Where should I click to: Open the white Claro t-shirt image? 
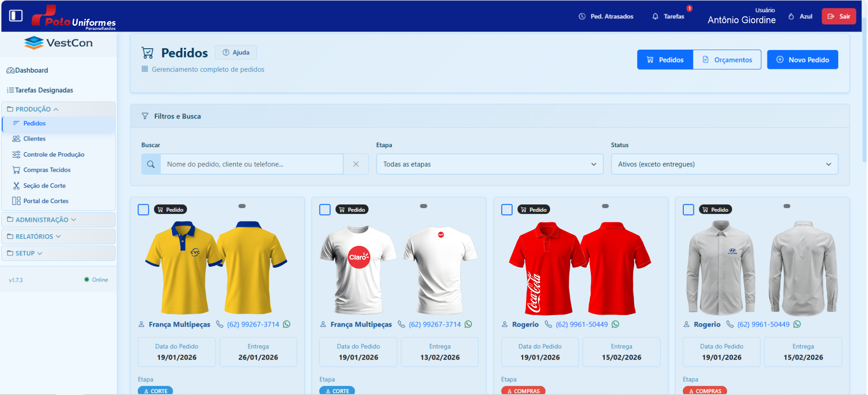[x=399, y=270]
